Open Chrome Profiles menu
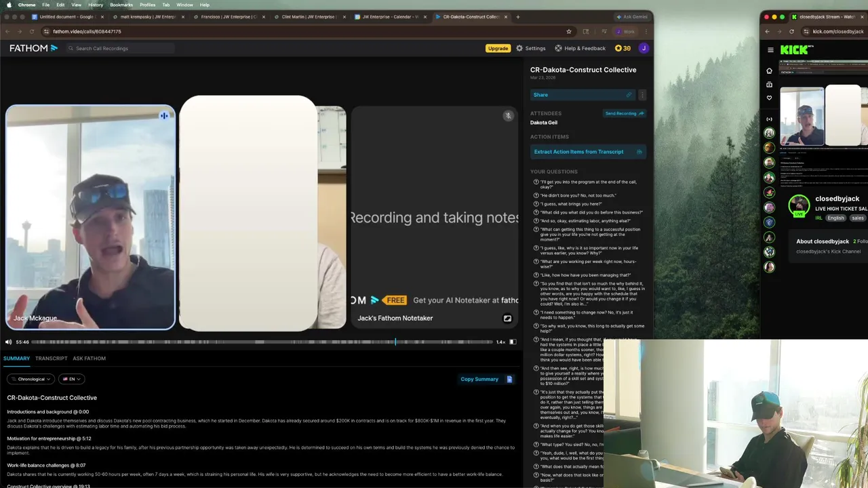The width and height of the screenshot is (868, 488). (x=147, y=5)
